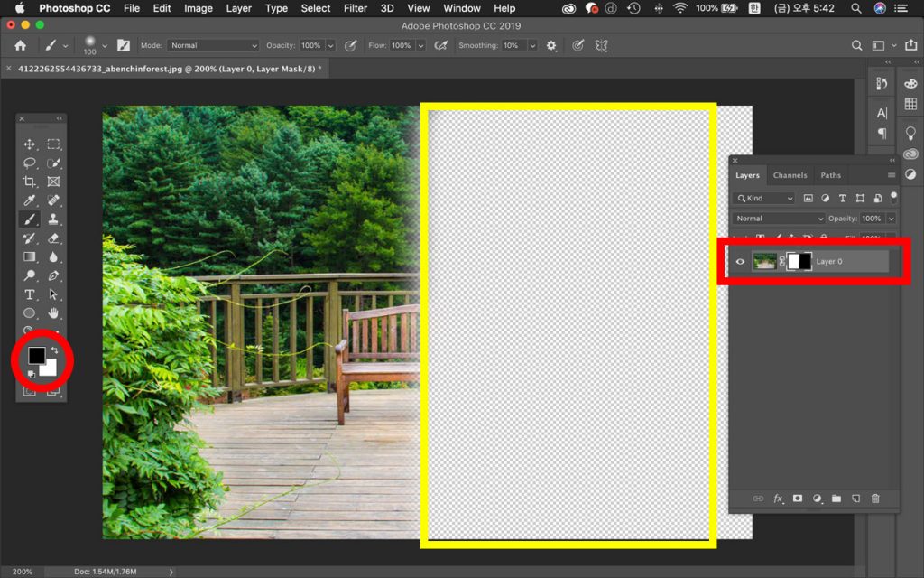Viewport: 924px width, 578px height.
Task: Delete layer trash icon
Action: click(x=875, y=499)
